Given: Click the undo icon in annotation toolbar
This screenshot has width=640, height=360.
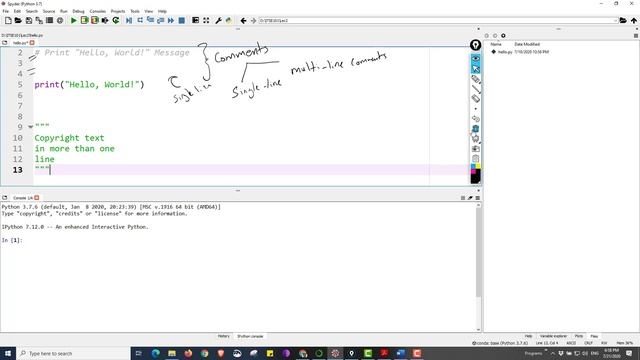Looking at the screenshot, I should 476,118.
